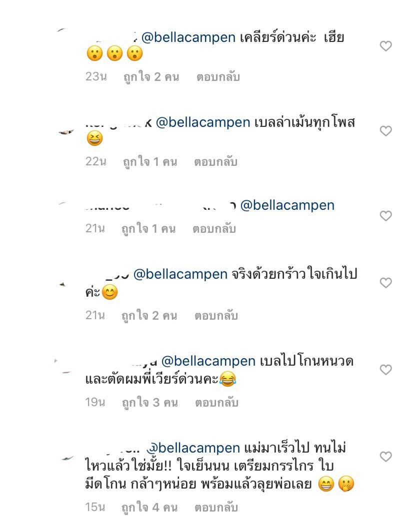Reply (ตอบกลับ) to the 23-hour-old comment

tap(218, 77)
